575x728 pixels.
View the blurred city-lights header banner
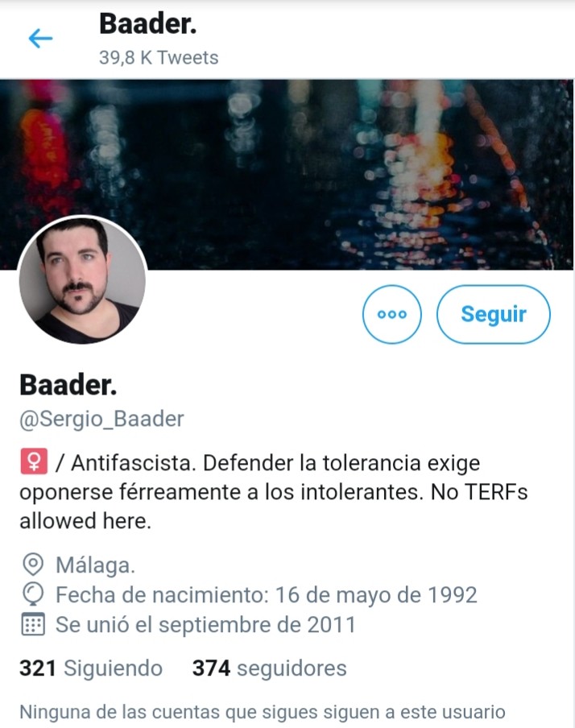click(287, 175)
